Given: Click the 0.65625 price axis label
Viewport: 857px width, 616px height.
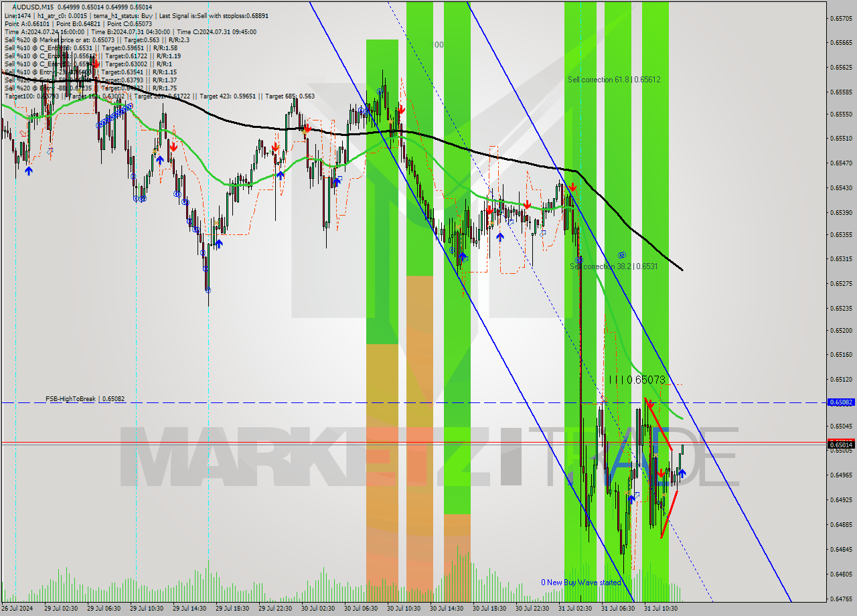Looking at the screenshot, I should click(x=842, y=68).
